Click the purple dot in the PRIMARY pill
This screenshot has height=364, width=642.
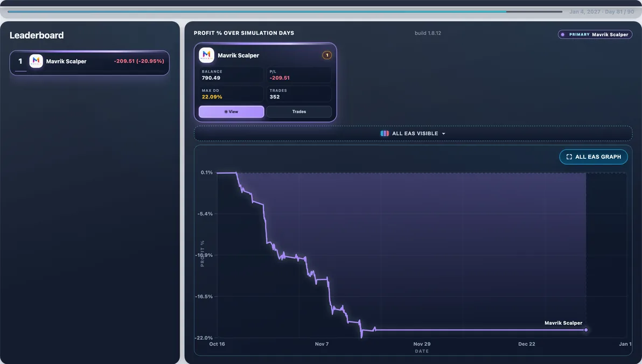563,34
